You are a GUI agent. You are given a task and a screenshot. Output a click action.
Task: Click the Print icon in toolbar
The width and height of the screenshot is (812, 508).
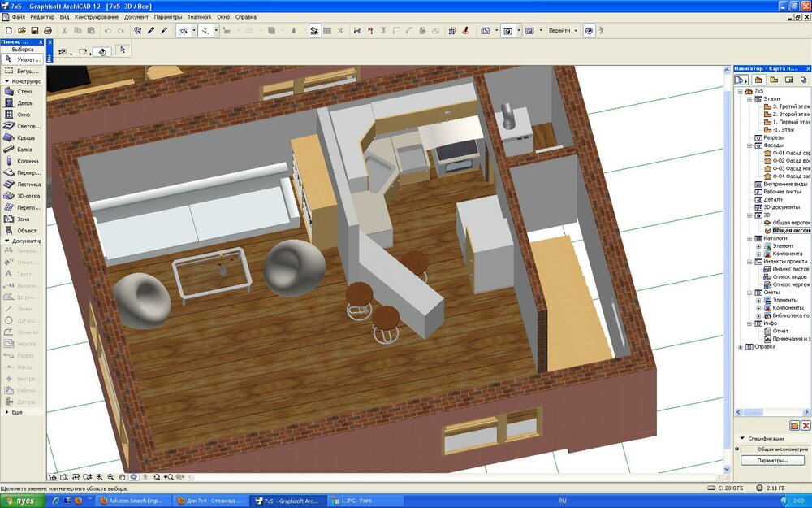coord(48,31)
